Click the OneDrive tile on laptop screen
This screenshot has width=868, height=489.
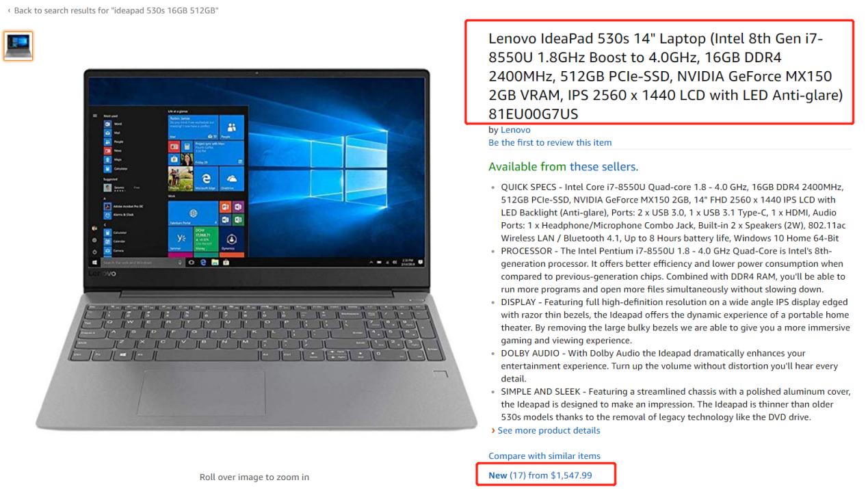pos(231,178)
